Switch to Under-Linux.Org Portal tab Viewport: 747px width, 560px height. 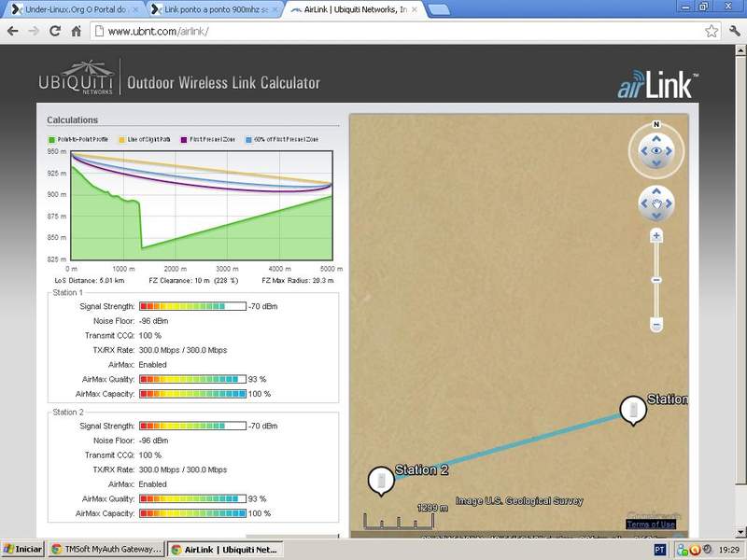(x=76, y=9)
